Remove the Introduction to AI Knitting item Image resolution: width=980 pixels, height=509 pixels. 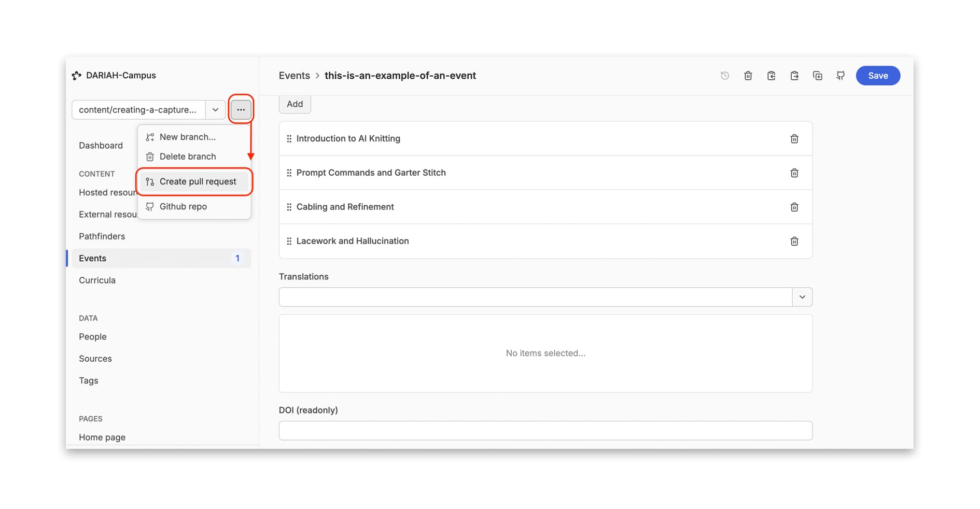(x=794, y=139)
